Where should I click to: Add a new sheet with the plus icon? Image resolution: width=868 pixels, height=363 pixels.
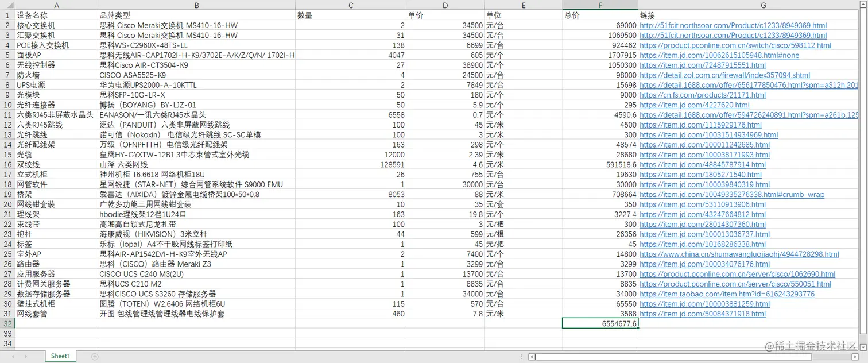click(x=95, y=357)
